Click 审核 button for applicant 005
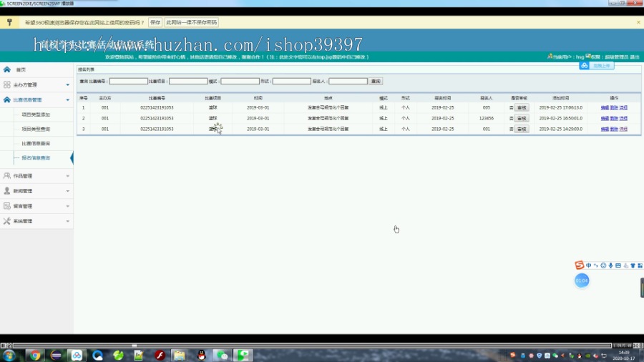The image size is (644, 362). tap(522, 107)
